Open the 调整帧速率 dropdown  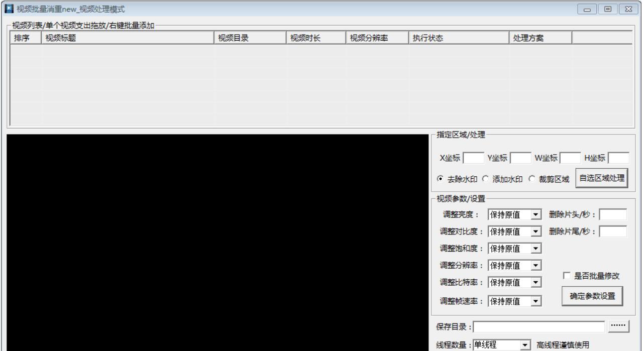click(536, 301)
